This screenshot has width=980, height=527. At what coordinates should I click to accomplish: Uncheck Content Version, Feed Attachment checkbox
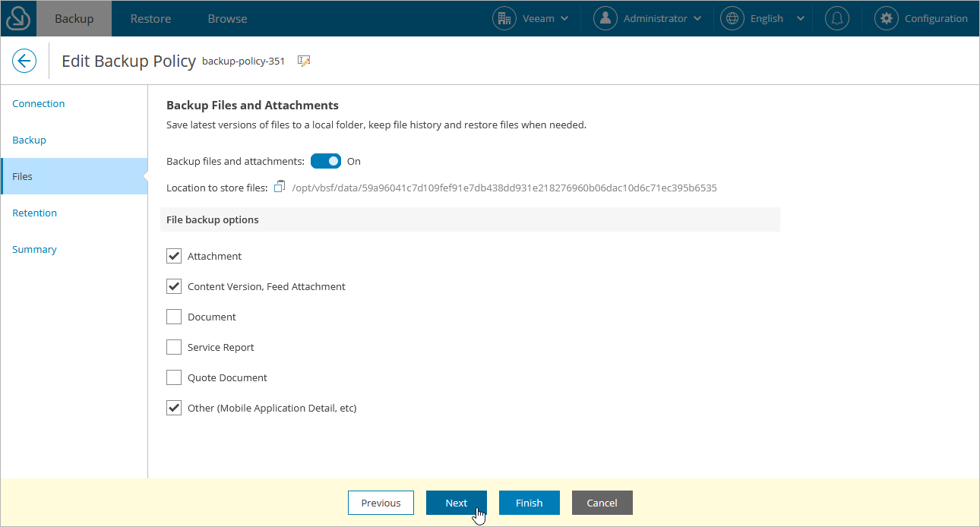coord(174,286)
